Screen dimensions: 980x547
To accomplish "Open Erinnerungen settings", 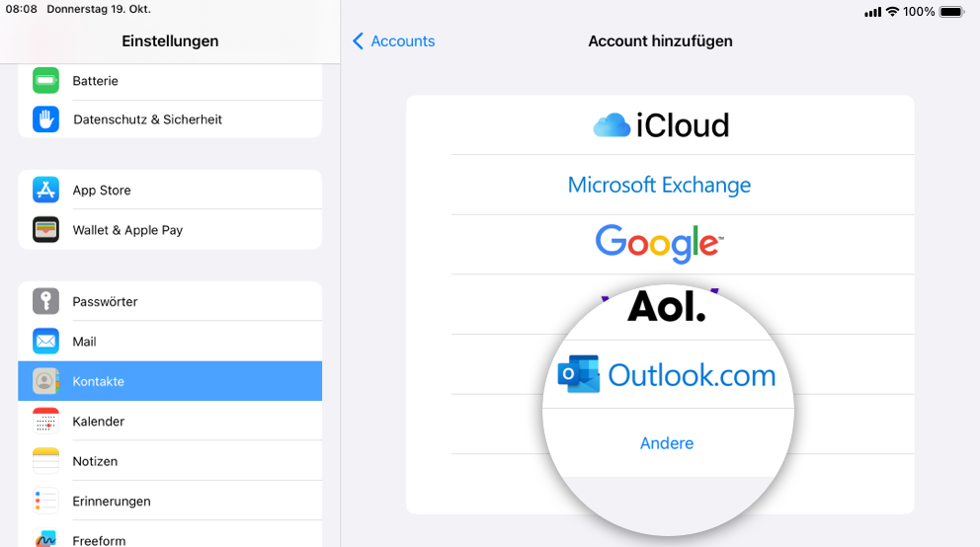I will (x=170, y=501).
